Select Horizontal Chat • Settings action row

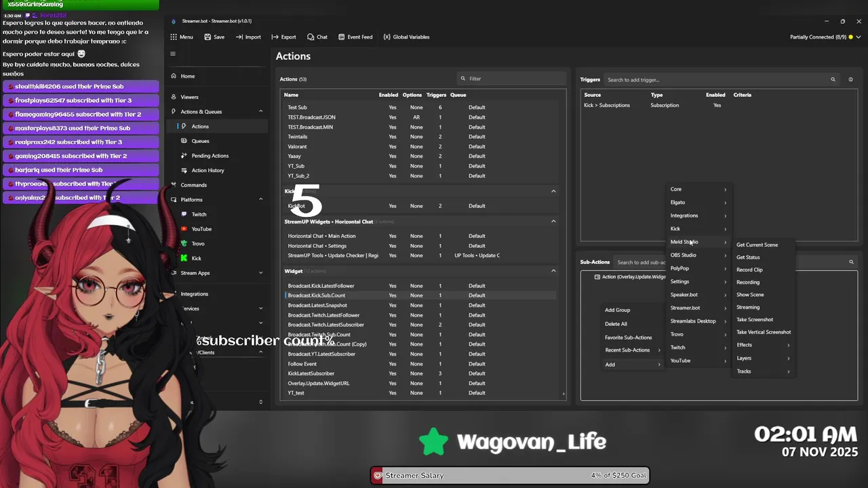420,245
